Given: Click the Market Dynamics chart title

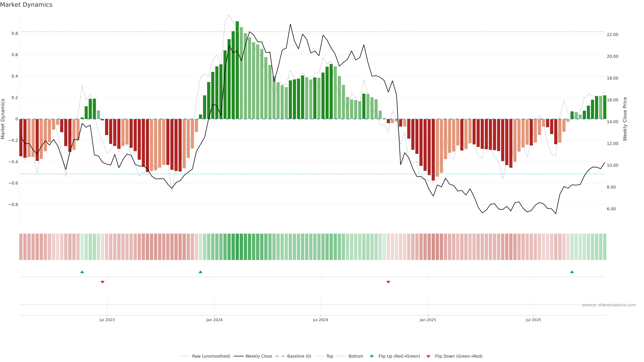Looking at the screenshot, I should click(26, 5).
